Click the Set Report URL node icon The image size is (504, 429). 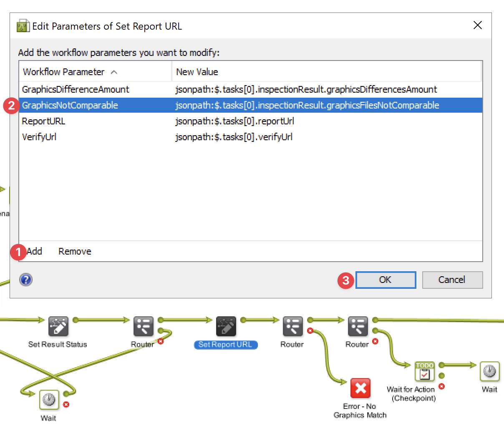click(226, 326)
